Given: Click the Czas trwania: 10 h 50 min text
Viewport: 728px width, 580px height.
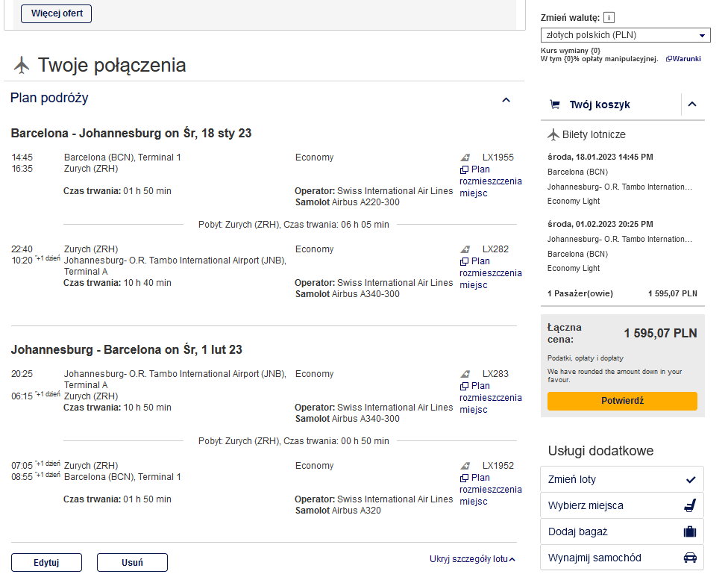Looking at the screenshot, I should tap(117, 408).
